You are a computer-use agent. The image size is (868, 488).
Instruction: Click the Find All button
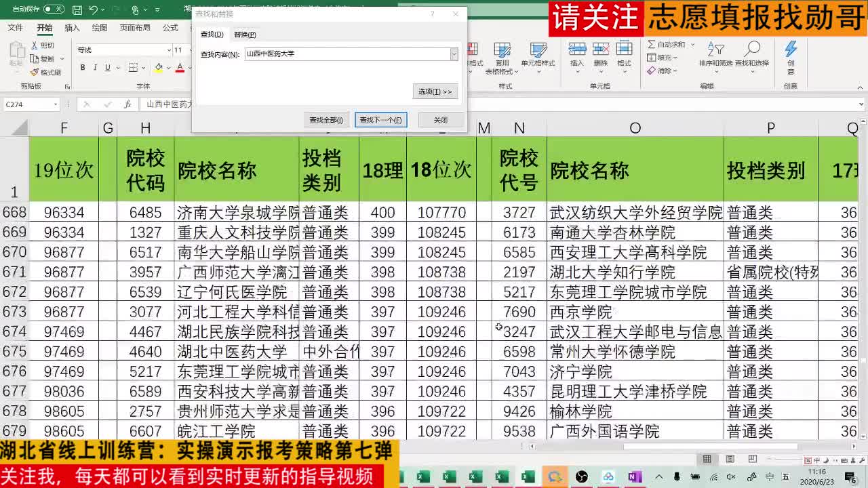pyautogui.click(x=326, y=120)
